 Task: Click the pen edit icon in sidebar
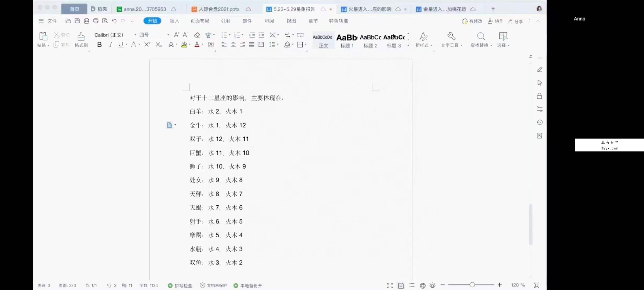[539, 70]
